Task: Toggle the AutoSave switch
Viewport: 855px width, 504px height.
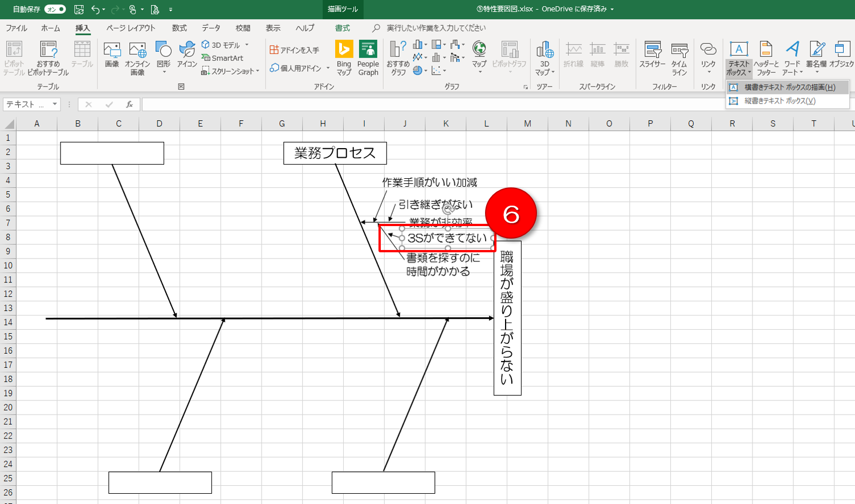Action: [x=55, y=10]
